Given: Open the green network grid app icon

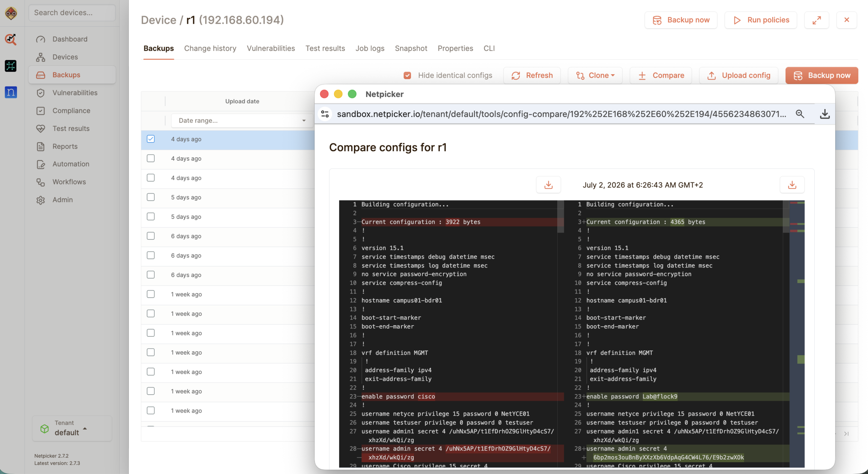Looking at the screenshot, I should click(11, 66).
